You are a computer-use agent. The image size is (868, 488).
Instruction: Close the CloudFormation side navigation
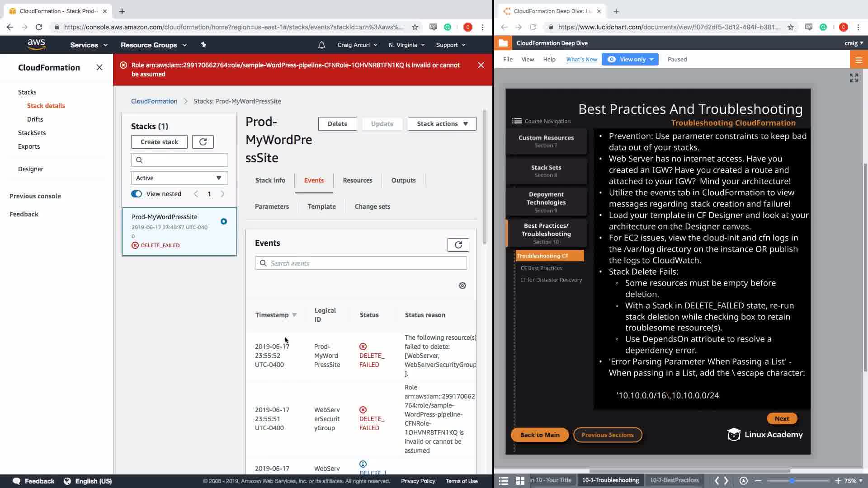point(99,67)
